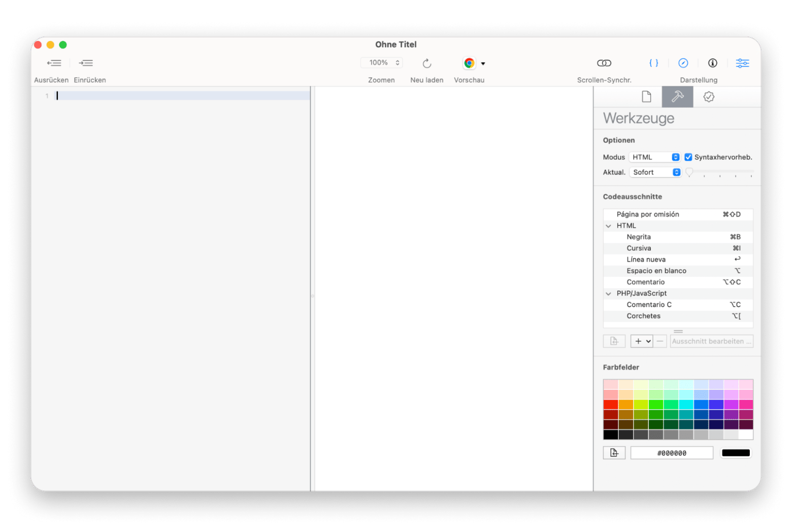The image size is (792, 532).
Task: Collapse the PHP/JavaScript snippet group
Action: tap(608, 293)
